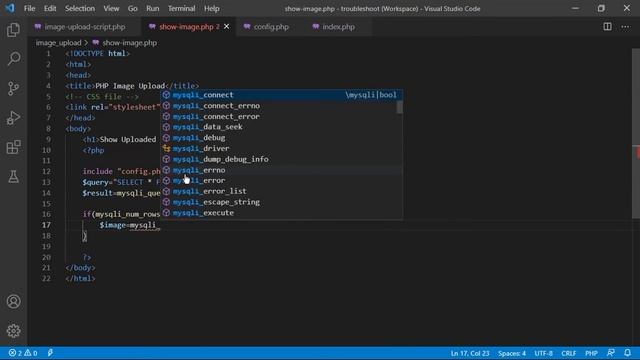Open the editor More Actions ellipsis
The width and height of the screenshot is (640, 360).
(x=625, y=27)
